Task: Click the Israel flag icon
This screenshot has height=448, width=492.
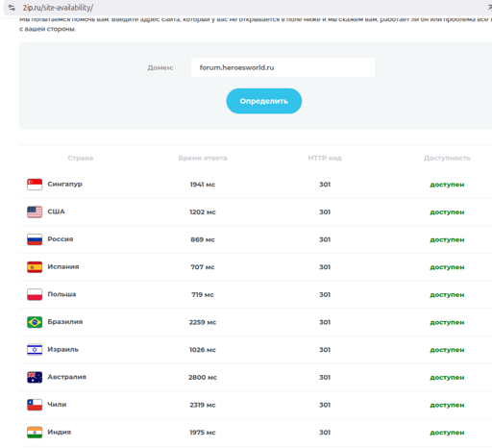Action: click(35, 350)
